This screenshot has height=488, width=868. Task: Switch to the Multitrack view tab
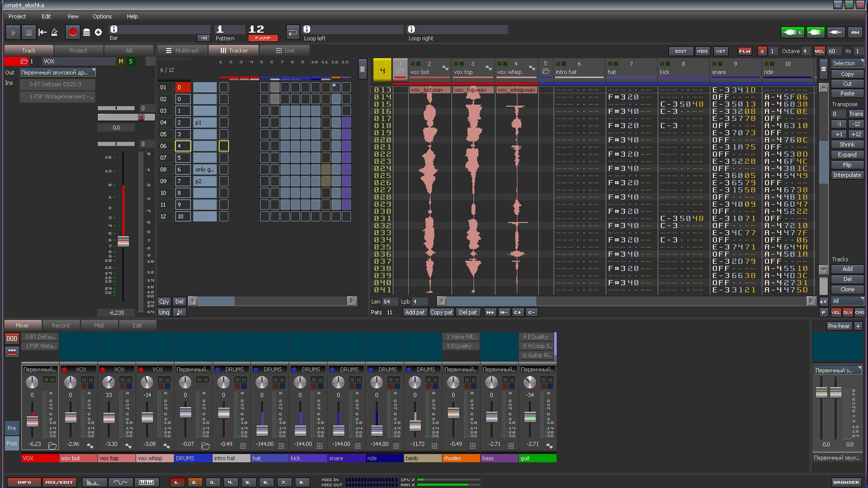coord(183,51)
